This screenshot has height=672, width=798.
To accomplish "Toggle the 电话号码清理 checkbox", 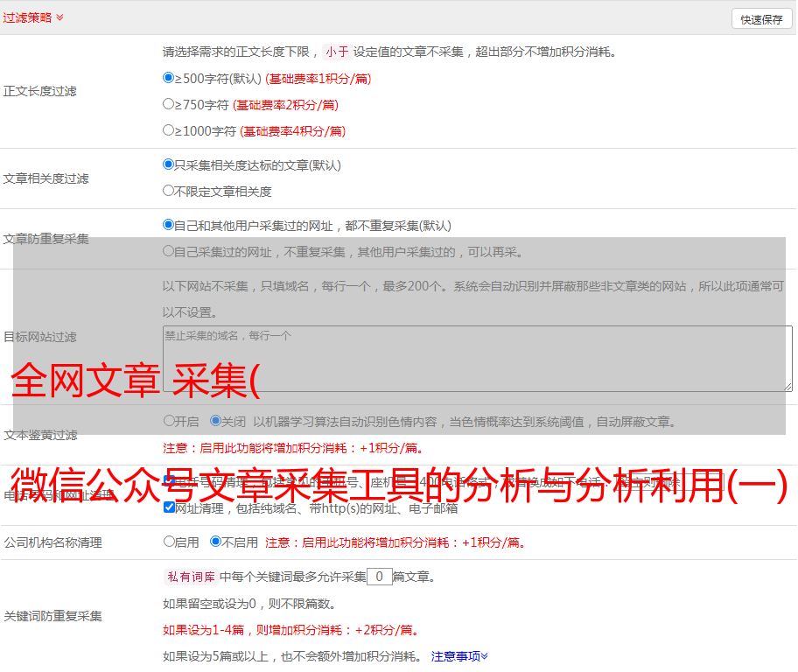I will coord(170,480).
